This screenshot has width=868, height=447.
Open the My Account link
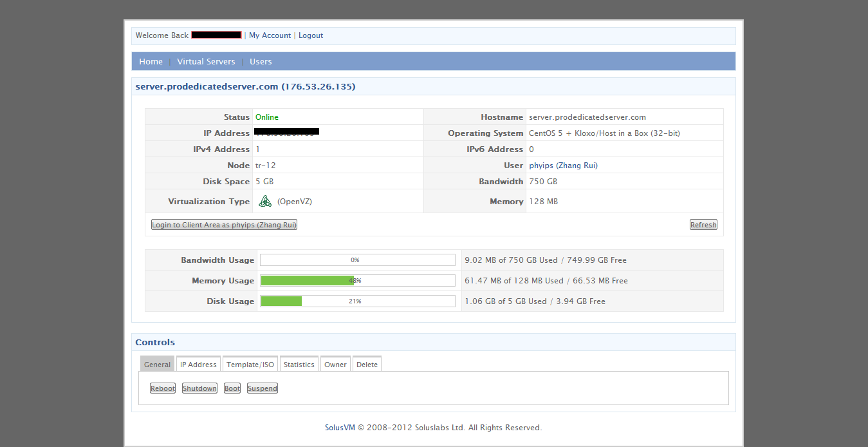270,35
